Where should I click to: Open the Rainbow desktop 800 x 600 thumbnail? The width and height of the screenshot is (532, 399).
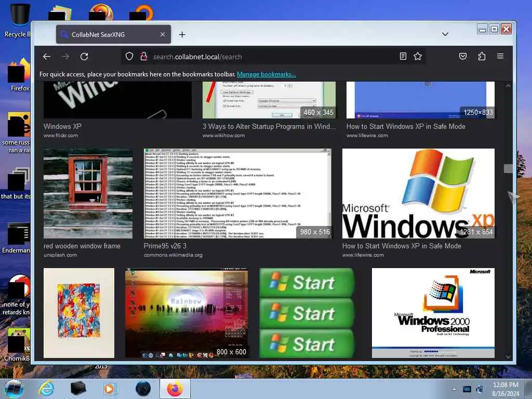(x=187, y=313)
